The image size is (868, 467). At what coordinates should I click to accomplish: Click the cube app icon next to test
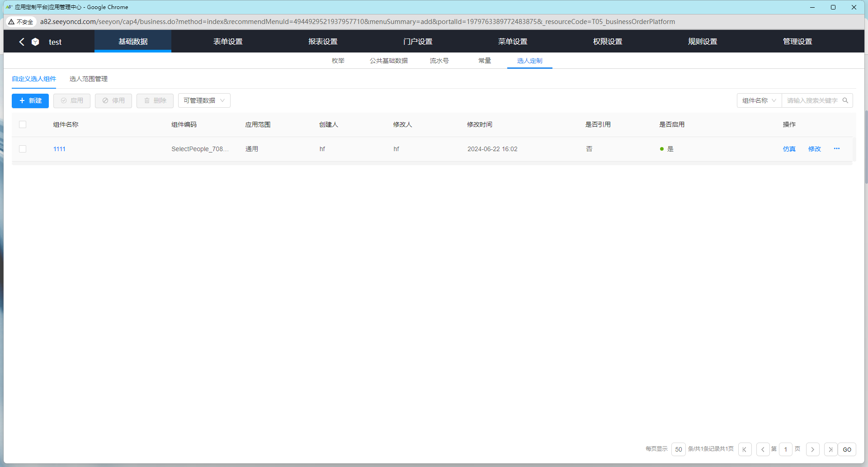pos(35,42)
